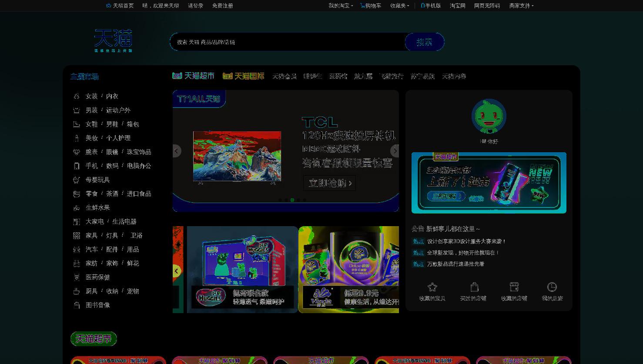The image size is (643, 364).
Task: Open the 天猫会员 nav item
Action: tap(285, 76)
